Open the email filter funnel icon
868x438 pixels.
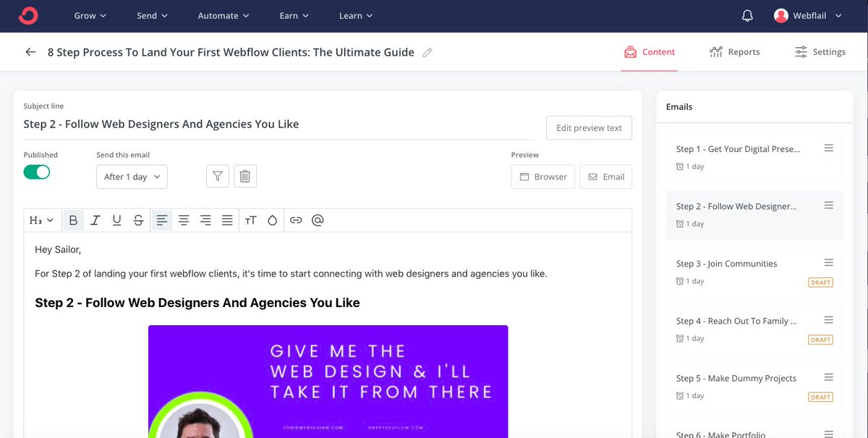click(218, 176)
